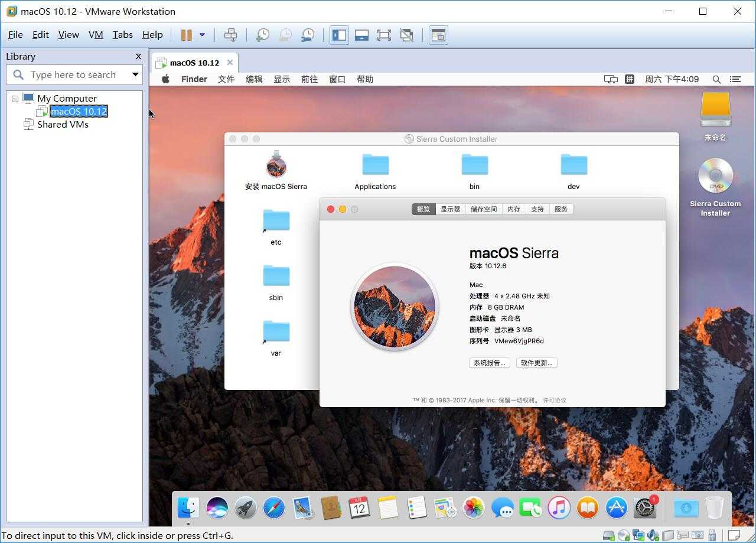
Task: Open Siri from the Dock
Action: click(217, 508)
